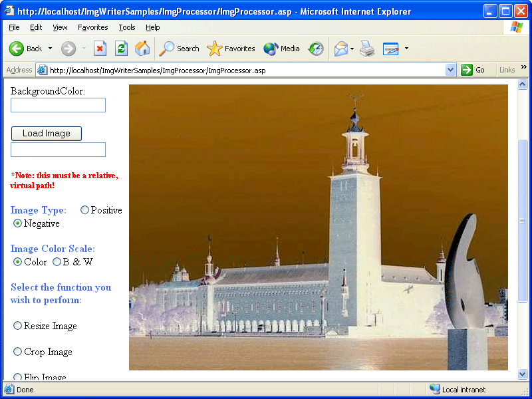
Task: Click the Load Image button
Action: (47, 134)
